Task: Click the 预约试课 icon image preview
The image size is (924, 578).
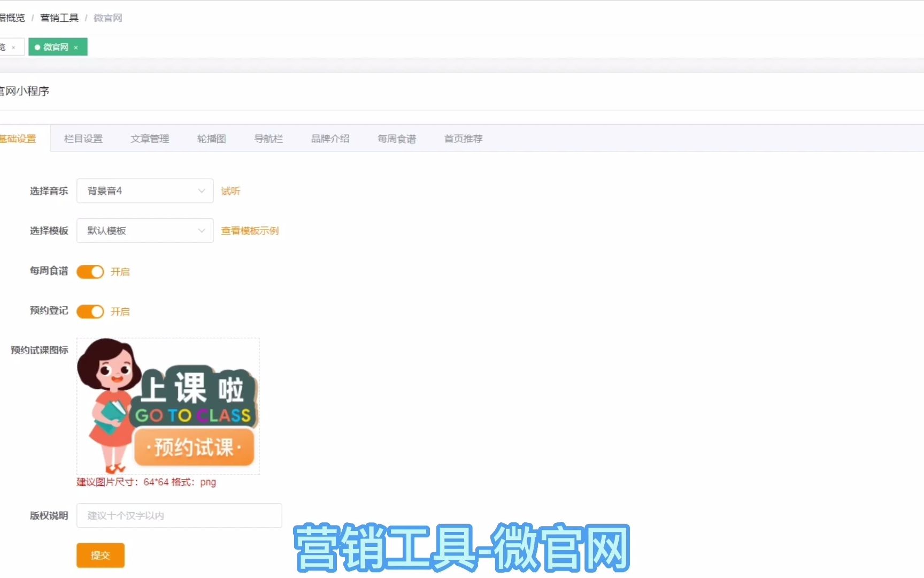Action: click(168, 405)
